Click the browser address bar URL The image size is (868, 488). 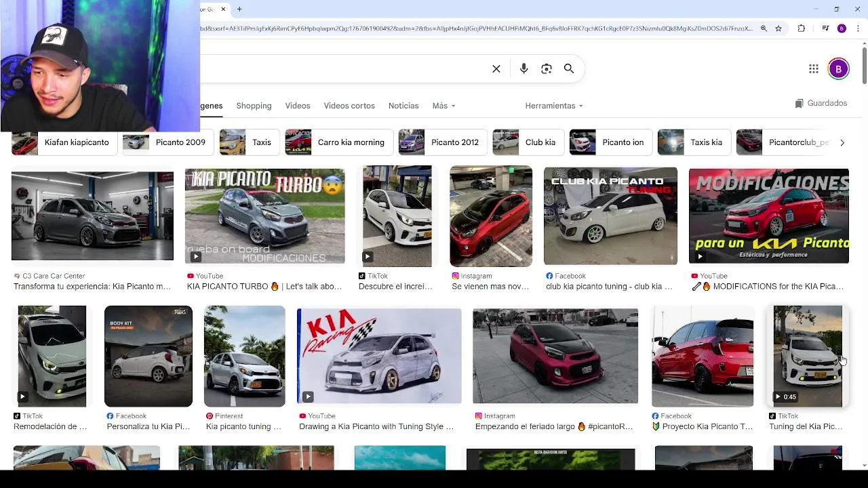476,28
